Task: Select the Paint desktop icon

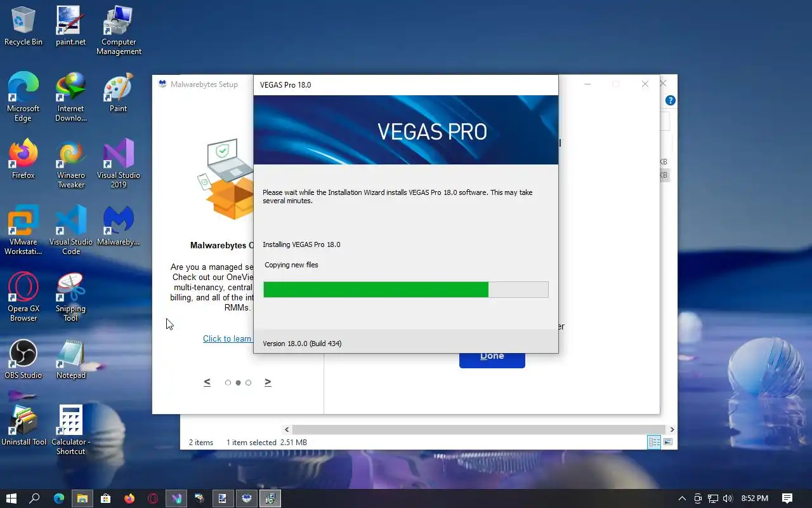Action: point(118,92)
